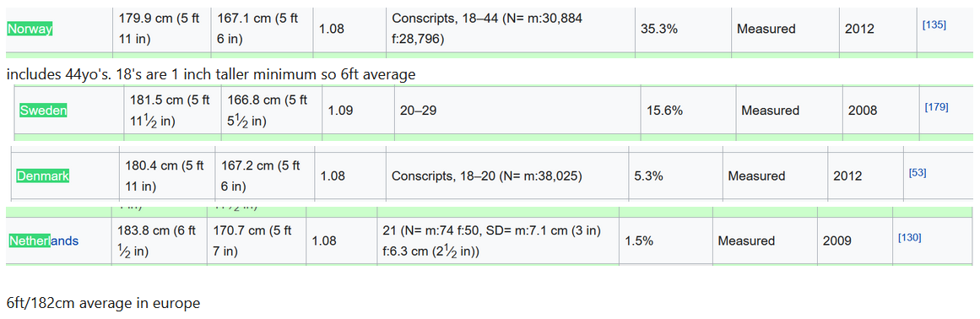The width and height of the screenshot is (980, 319).
Task: Click the 15.6% population share cell
Action: (x=688, y=111)
